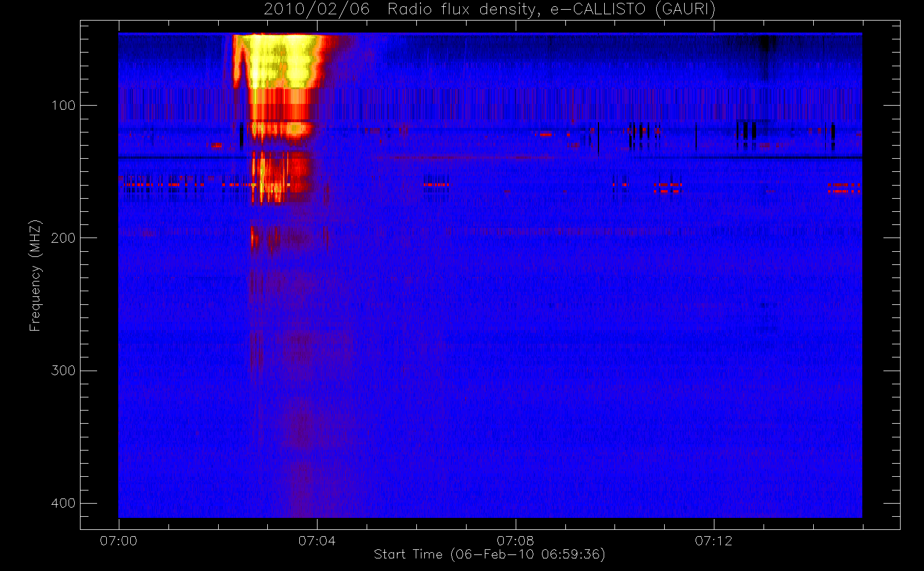Select the '400' frequency axis label
924x571 pixels.
(x=63, y=503)
